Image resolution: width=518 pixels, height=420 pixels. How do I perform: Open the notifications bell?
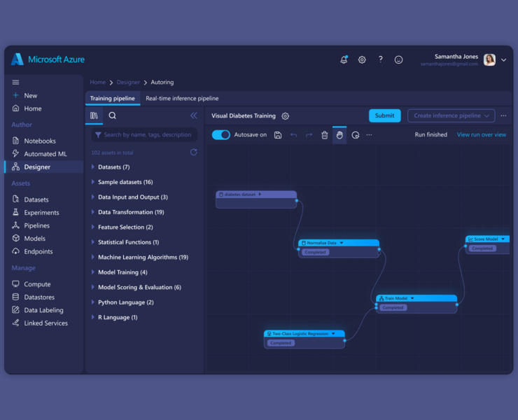344,60
